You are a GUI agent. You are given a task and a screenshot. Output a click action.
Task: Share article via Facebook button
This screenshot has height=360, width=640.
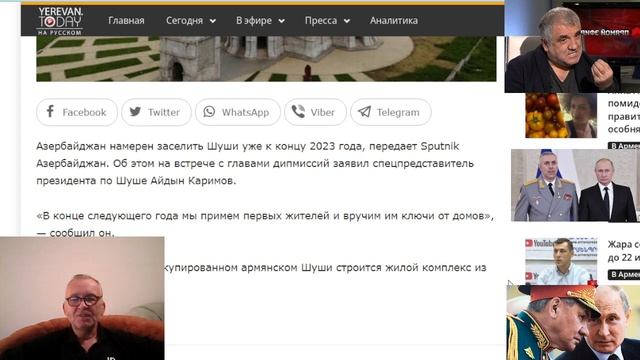[77, 112]
